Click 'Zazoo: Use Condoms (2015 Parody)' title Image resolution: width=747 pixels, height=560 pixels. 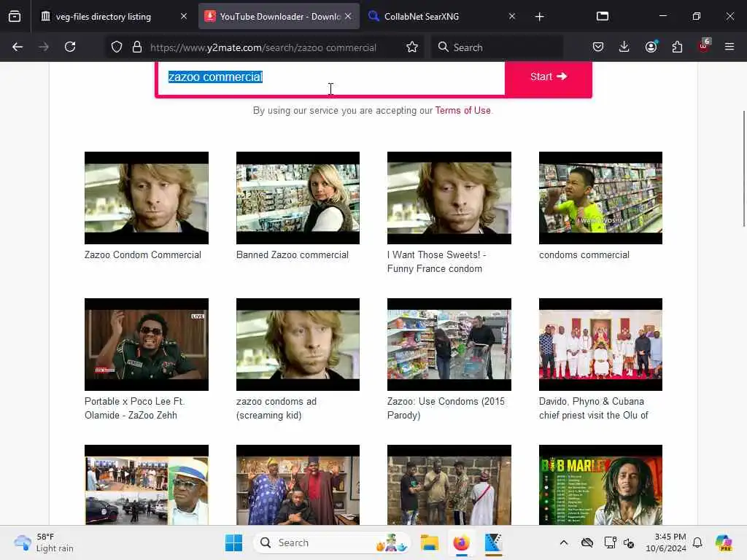tap(446, 408)
